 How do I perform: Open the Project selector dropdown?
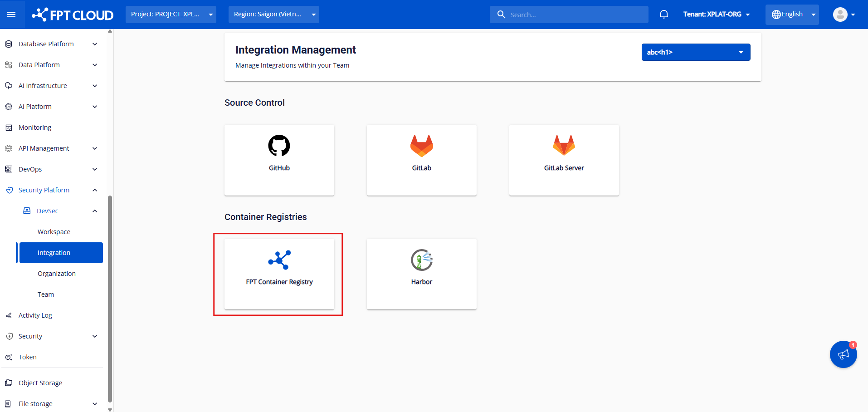tap(171, 15)
